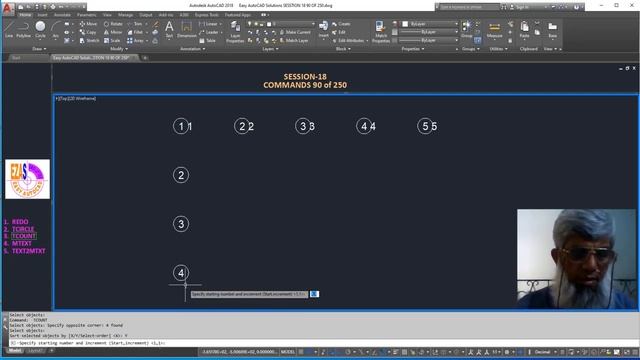Open the Decimal units dropdown in status bar
The image size is (640, 360).
(x=545, y=352)
